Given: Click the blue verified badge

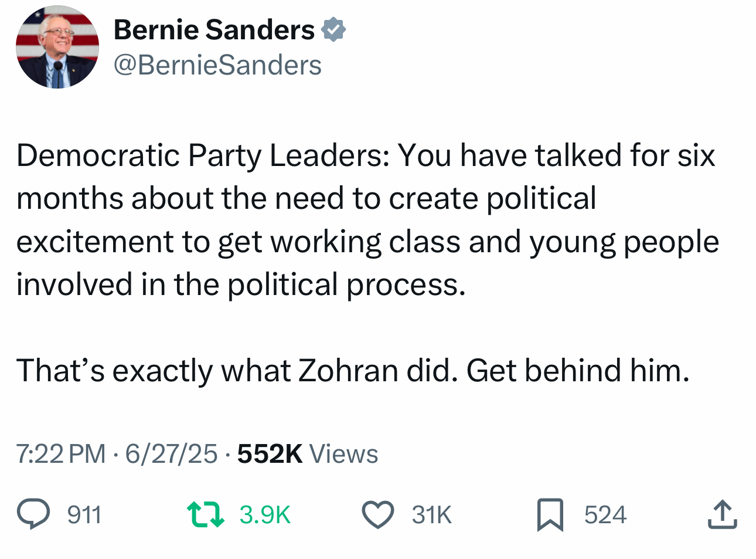Looking at the screenshot, I should 334,29.
